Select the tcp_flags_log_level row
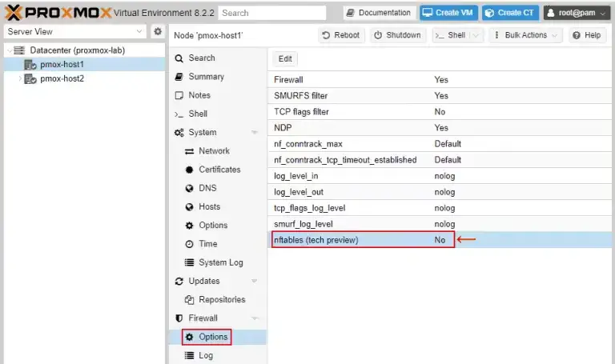Image resolution: width=615 pixels, height=364 pixels. coord(440,208)
